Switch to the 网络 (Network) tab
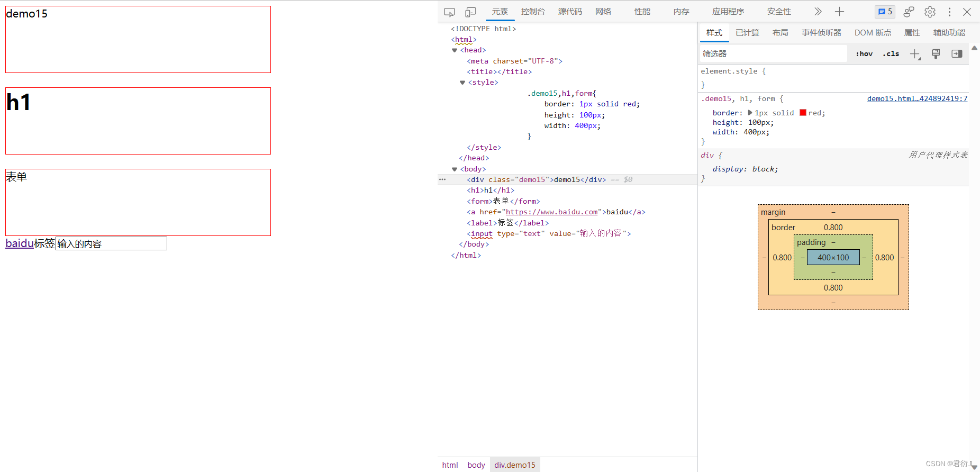The height and width of the screenshot is (472, 980). click(x=603, y=12)
